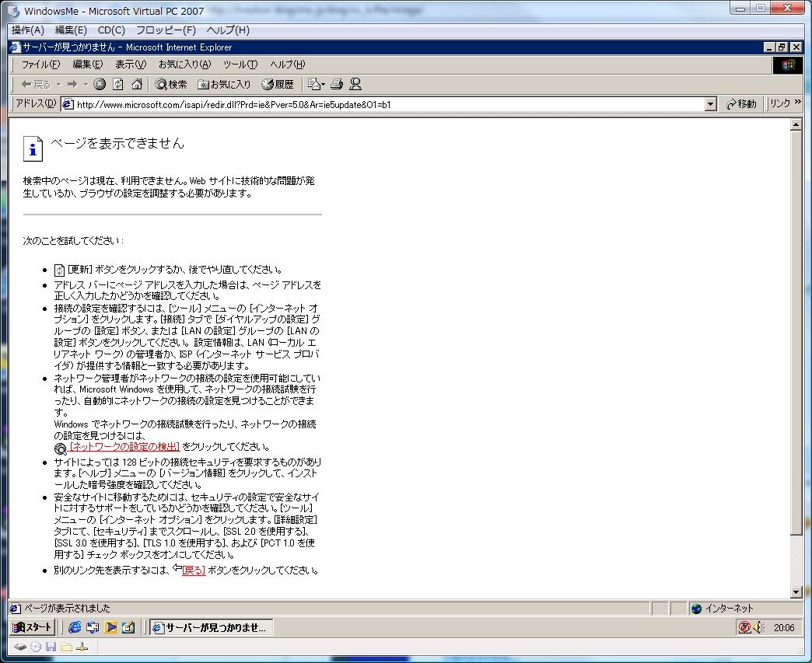This screenshot has height=663, width=812.
Task: Open the IE 編集(E) menu
Action: tap(88, 65)
